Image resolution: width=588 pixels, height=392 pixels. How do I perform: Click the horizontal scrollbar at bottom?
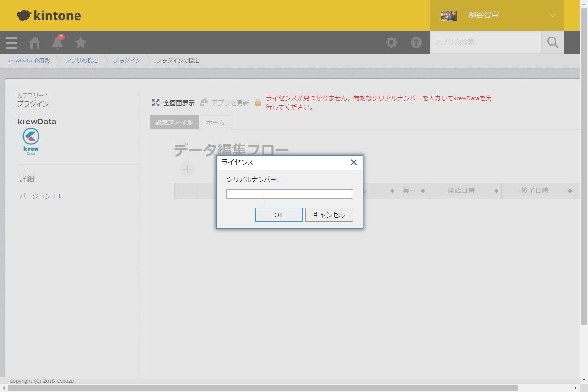click(x=263, y=388)
